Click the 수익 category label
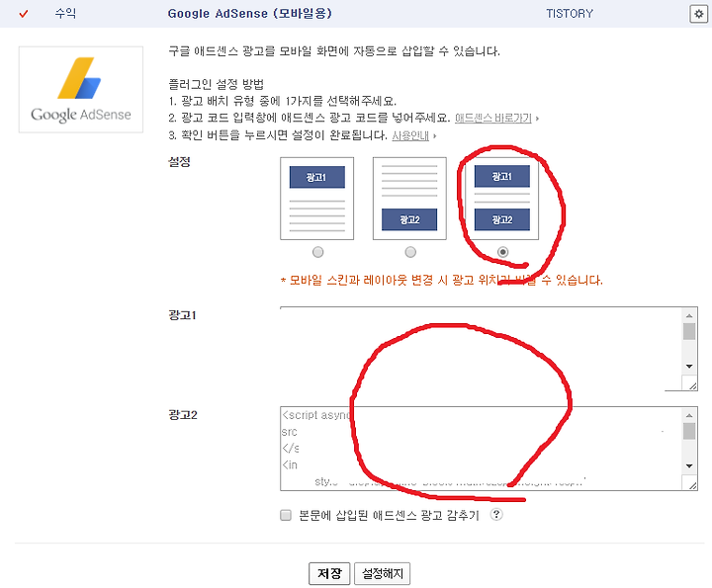Viewport: 712px width, 588px height. pos(65,13)
